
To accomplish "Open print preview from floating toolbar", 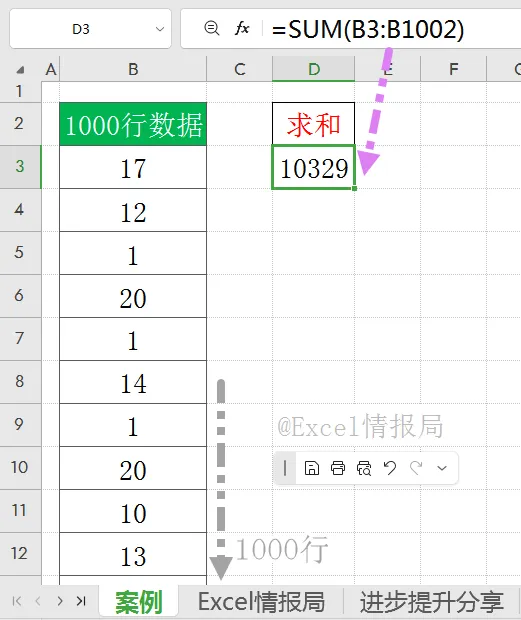I will point(364,468).
